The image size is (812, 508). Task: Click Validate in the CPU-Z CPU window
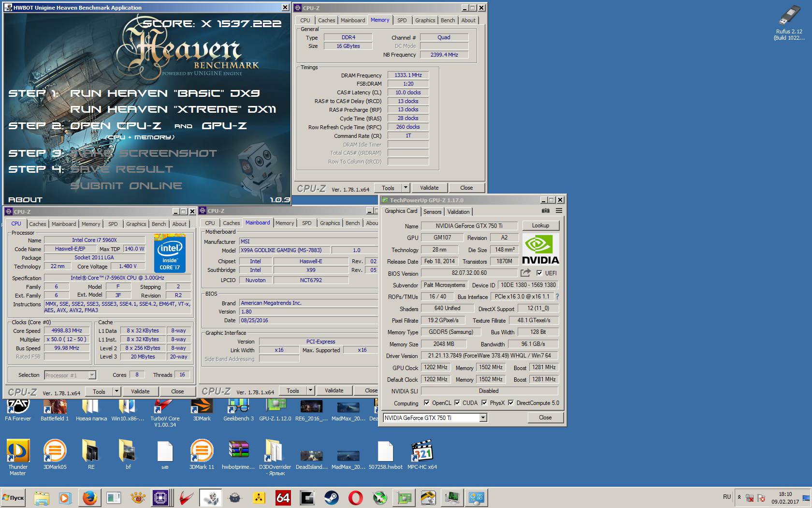click(140, 391)
